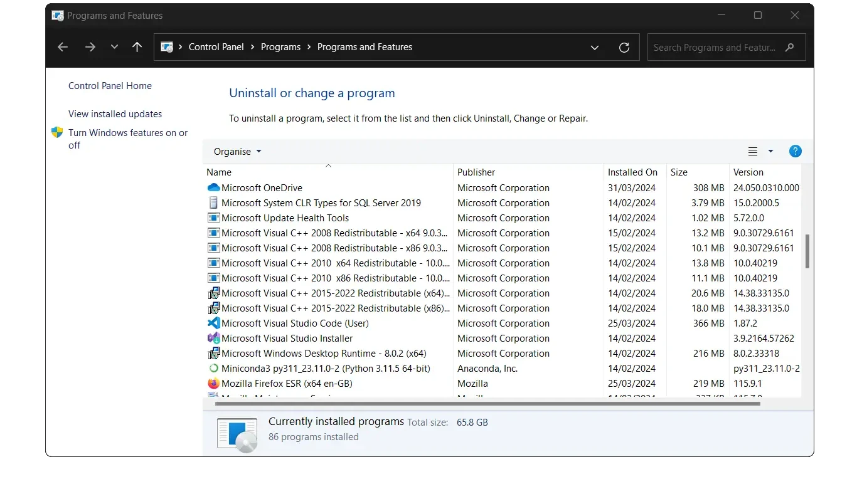The width and height of the screenshot is (857, 504).
Task: Click the Visual C++ 2008 x64 Redistributable icon
Action: tap(213, 233)
